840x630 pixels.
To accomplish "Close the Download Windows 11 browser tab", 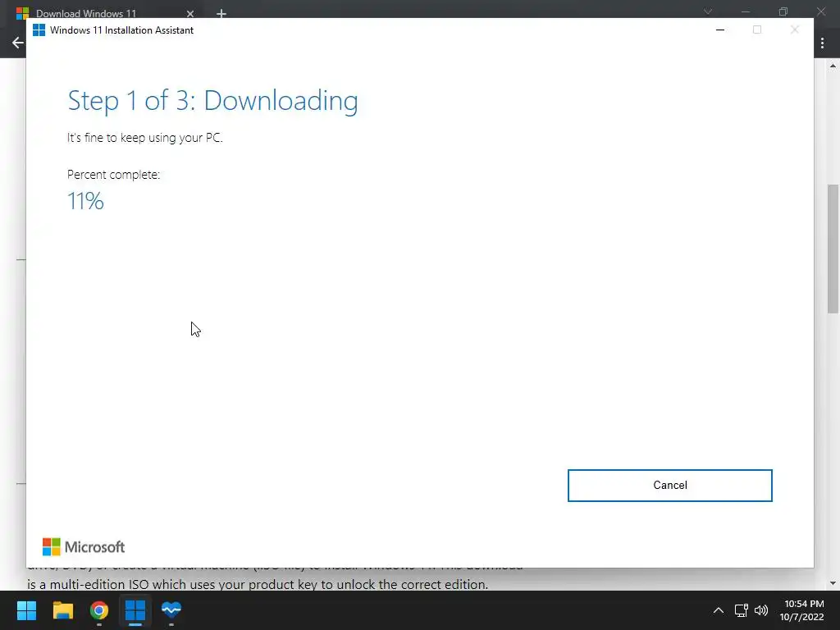I will pyautogui.click(x=190, y=13).
